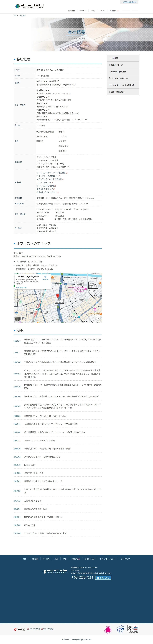Open the 株式会社シネマレイ link
The width and height of the screenshot is (153, 644).
(46, 189)
